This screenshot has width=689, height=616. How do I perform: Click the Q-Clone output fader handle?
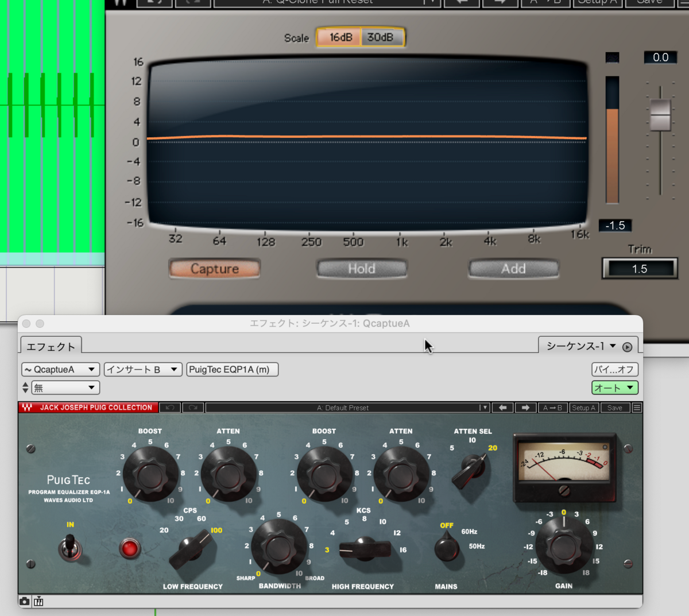point(660,114)
